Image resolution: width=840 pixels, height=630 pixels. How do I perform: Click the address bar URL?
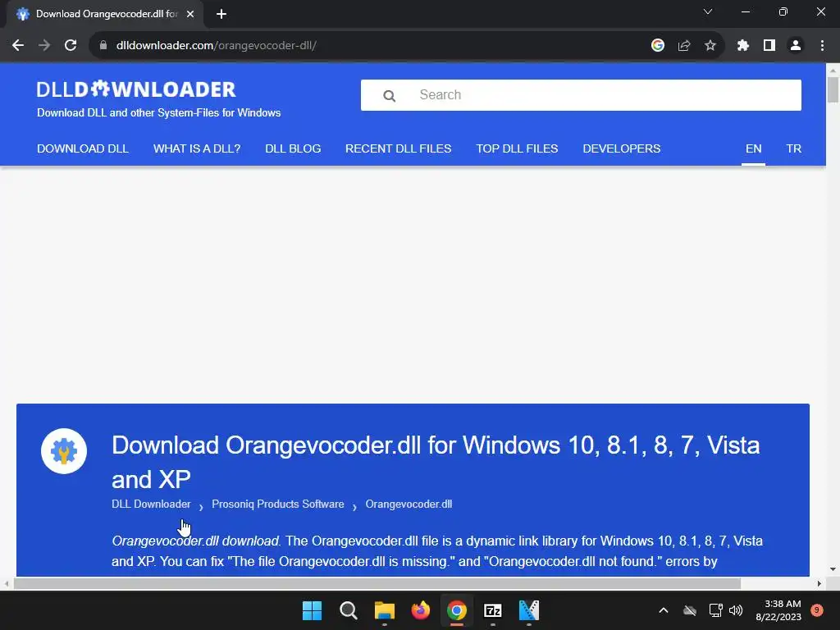tap(217, 46)
